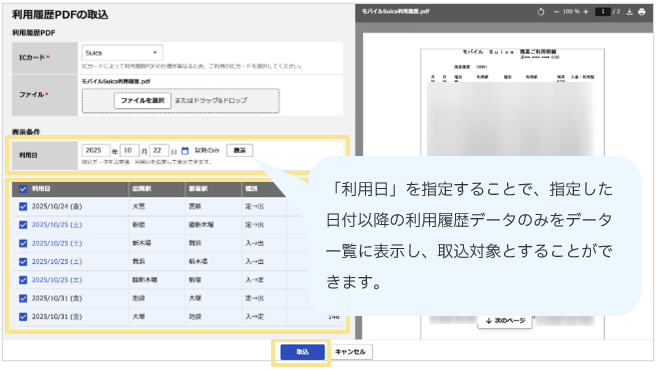Click the 取込 import button
The width and height of the screenshot is (658, 370).
click(302, 352)
